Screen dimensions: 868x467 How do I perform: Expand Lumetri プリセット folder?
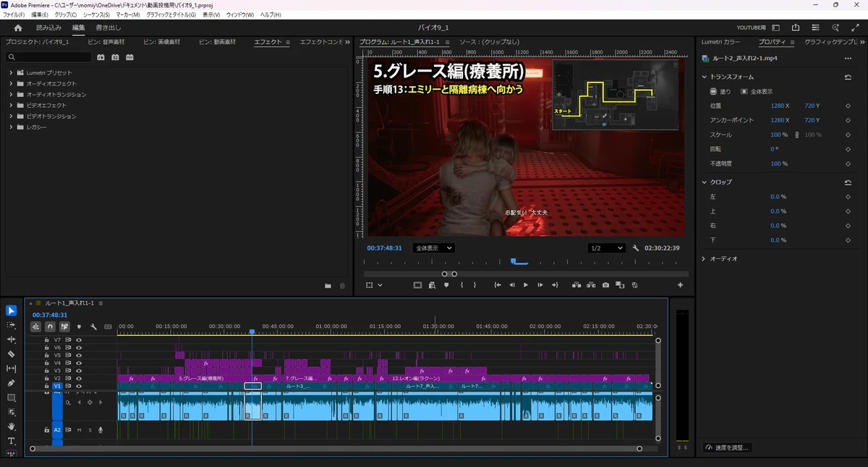tap(12, 72)
